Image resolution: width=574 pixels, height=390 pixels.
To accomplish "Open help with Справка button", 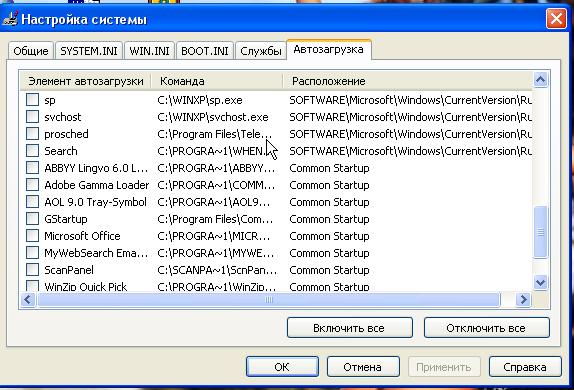I will [x=525, y=367].
